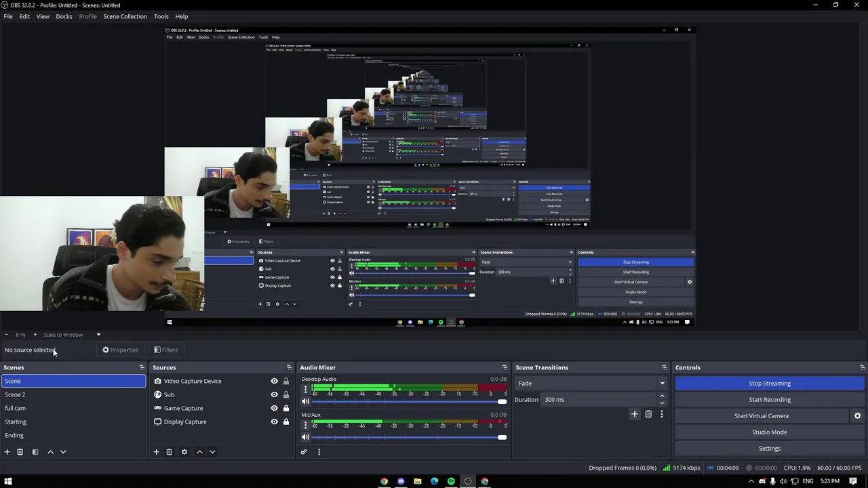Open the Scene Collection menu
The width and height of the screenshot is (868, 488).
pos(125,16)
